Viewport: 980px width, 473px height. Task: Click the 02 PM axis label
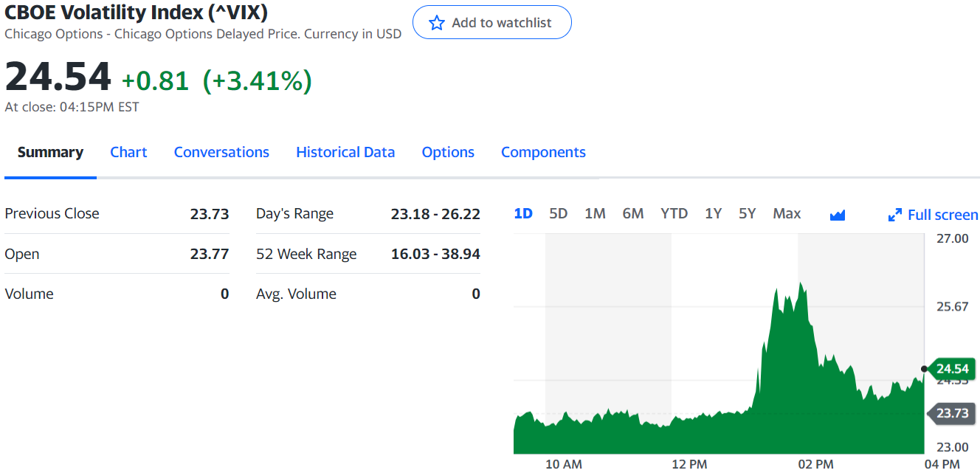pyautogui.click(x=815, y=464)
